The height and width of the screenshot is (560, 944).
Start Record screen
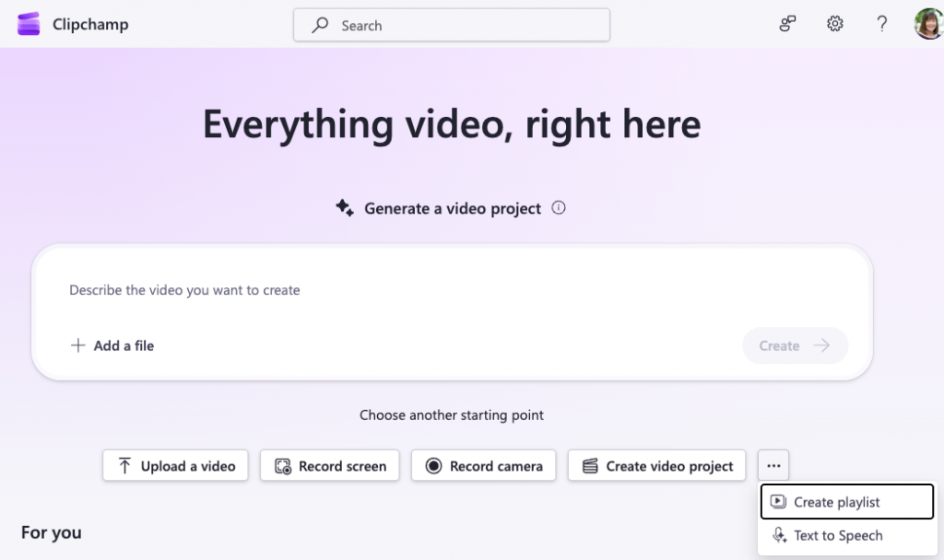[x=330, y=465]
